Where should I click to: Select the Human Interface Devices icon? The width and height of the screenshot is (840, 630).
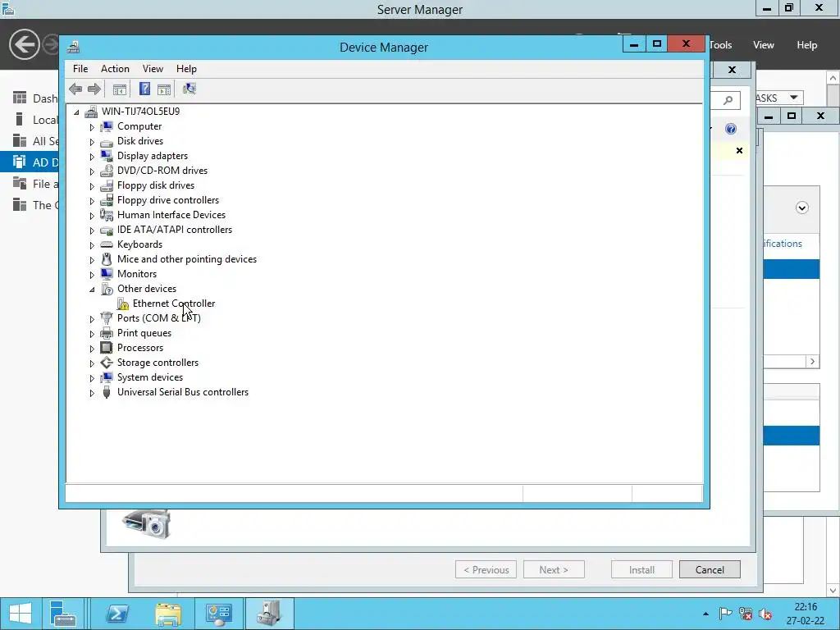(x=107, y=215)
